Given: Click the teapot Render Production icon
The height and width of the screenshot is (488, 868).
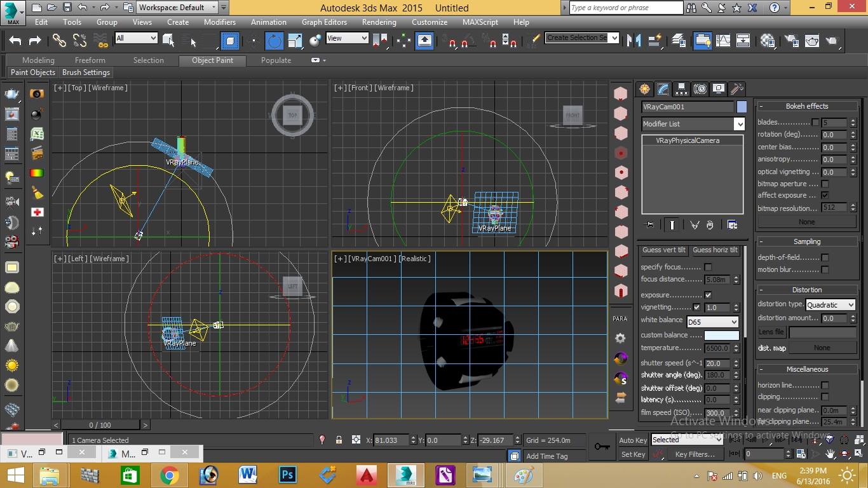Looking at the screenshot, I should click(832, 41).
